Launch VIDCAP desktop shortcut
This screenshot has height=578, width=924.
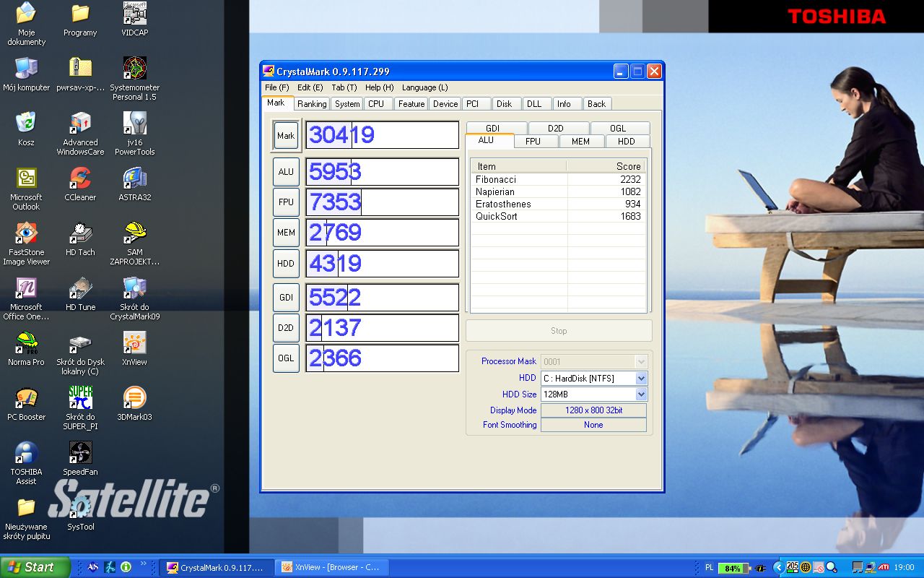pos(135,20)
